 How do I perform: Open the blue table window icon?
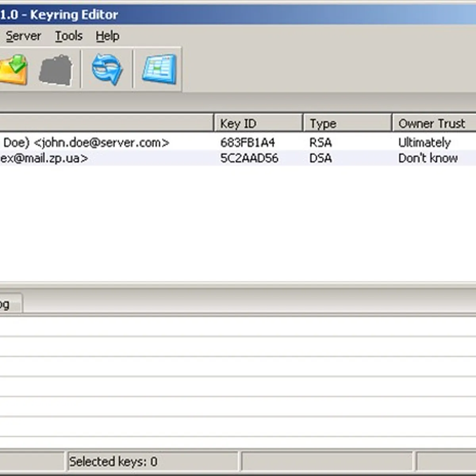(159, 69)
